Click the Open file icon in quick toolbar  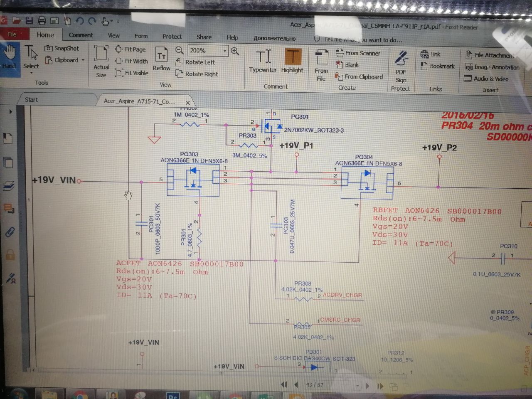(17, 20)
